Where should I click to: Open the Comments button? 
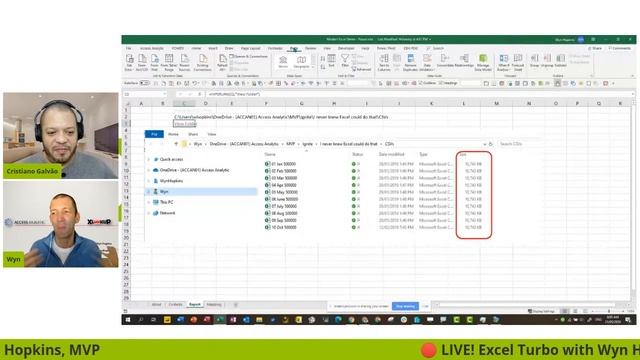point(620,48)
